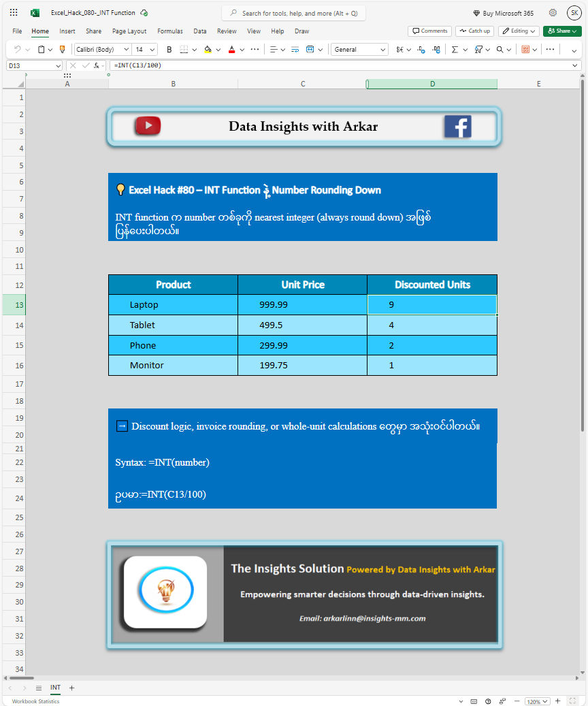Click the Share button
This screenshot has width=588, height=706.
tap(561, 31)
